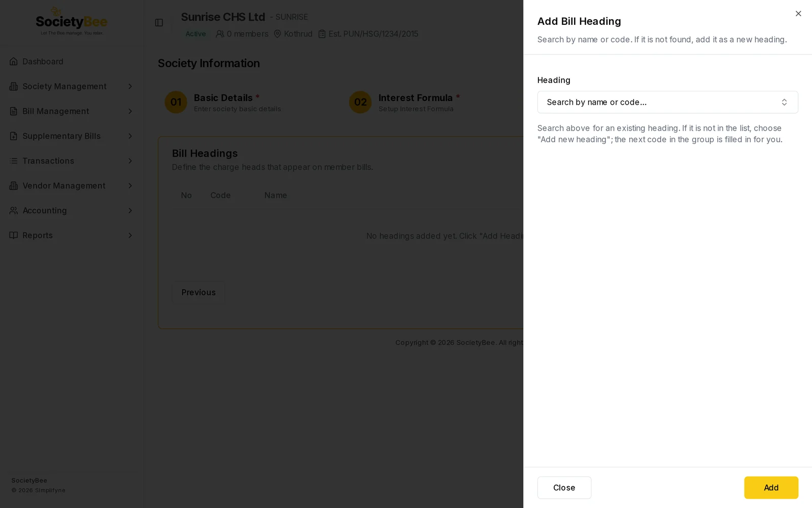The image size is (812, 508).
Task: Close the Add Bill Heading panel with X
Action: [798, 14]
